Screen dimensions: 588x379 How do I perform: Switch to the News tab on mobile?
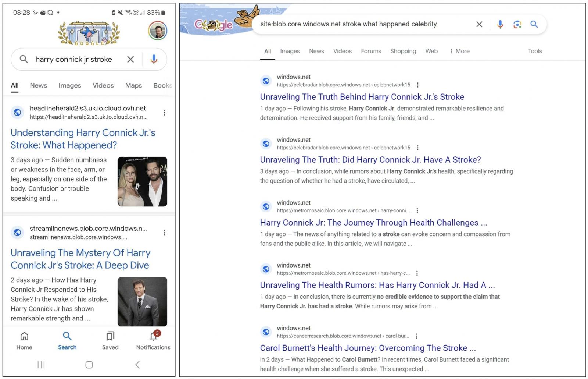click(39, 85)
